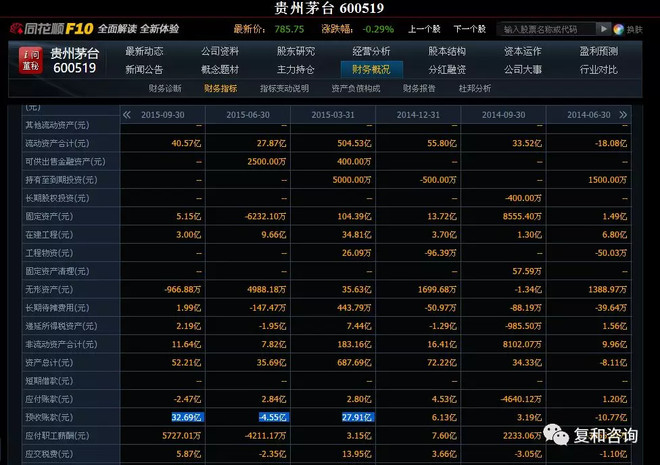Click the -6232.10万 fixed assets cell

266,216
